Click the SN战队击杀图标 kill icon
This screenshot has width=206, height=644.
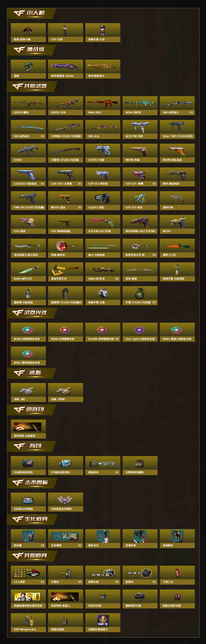(28, 502)
